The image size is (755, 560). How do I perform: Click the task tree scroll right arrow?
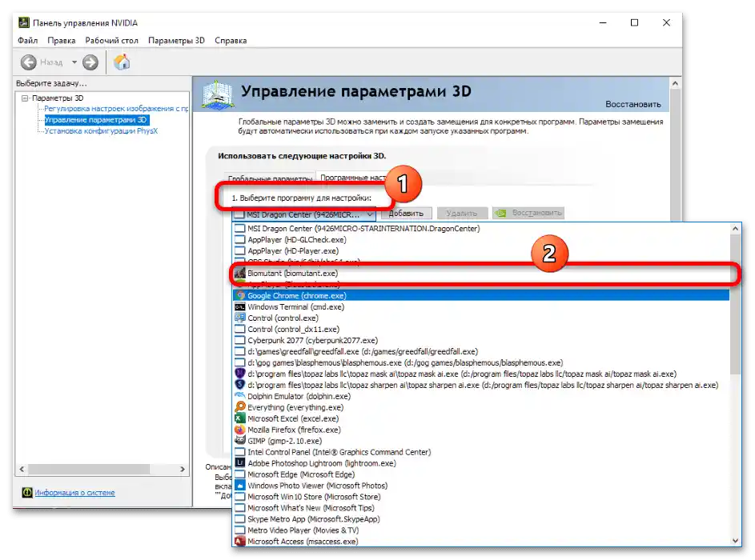point(183,469)
